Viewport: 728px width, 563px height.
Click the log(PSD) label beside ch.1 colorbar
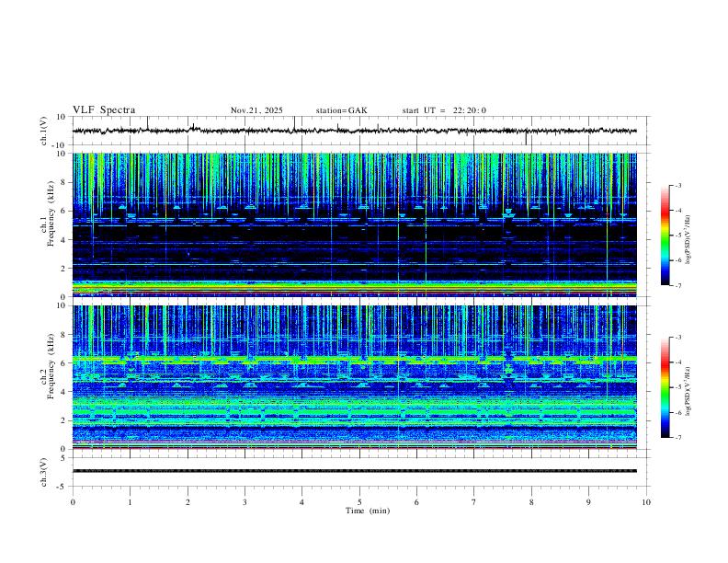coord(688,239)
